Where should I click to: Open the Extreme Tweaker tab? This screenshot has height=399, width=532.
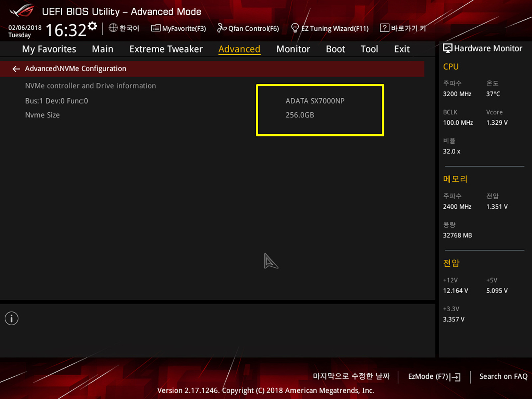click(x=166, y=49)
